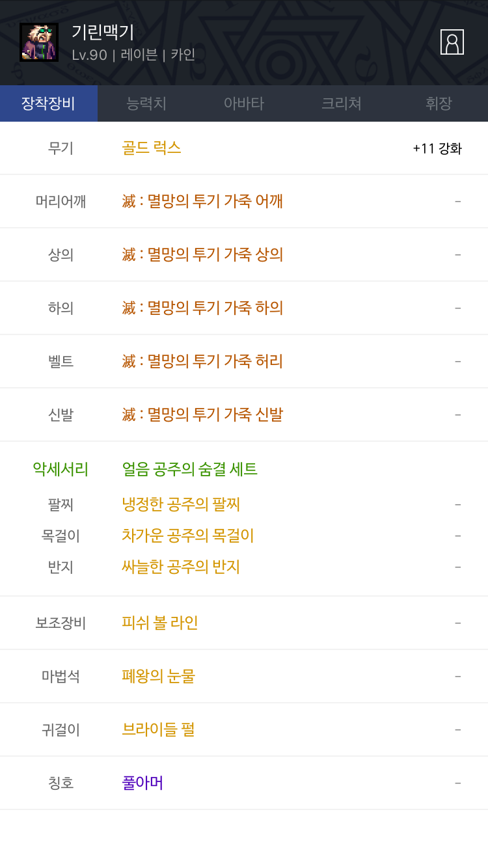
Task: View magic stone 폐왕의 눈물
Action: click(159, 676)
